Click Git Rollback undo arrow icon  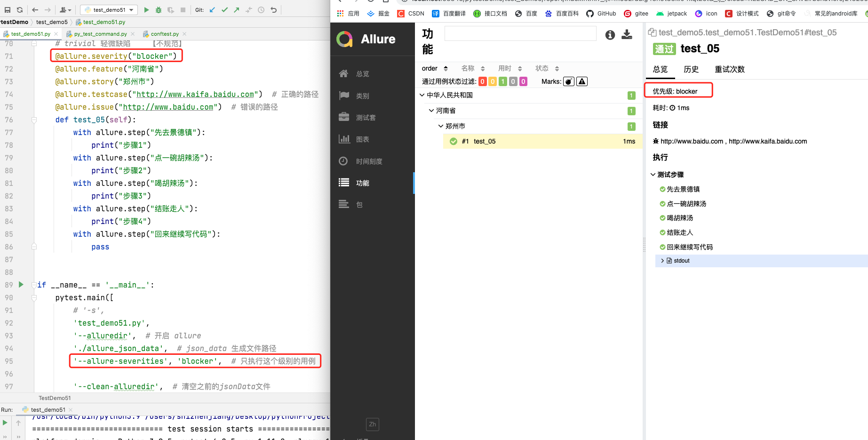(x=273, y=9)
